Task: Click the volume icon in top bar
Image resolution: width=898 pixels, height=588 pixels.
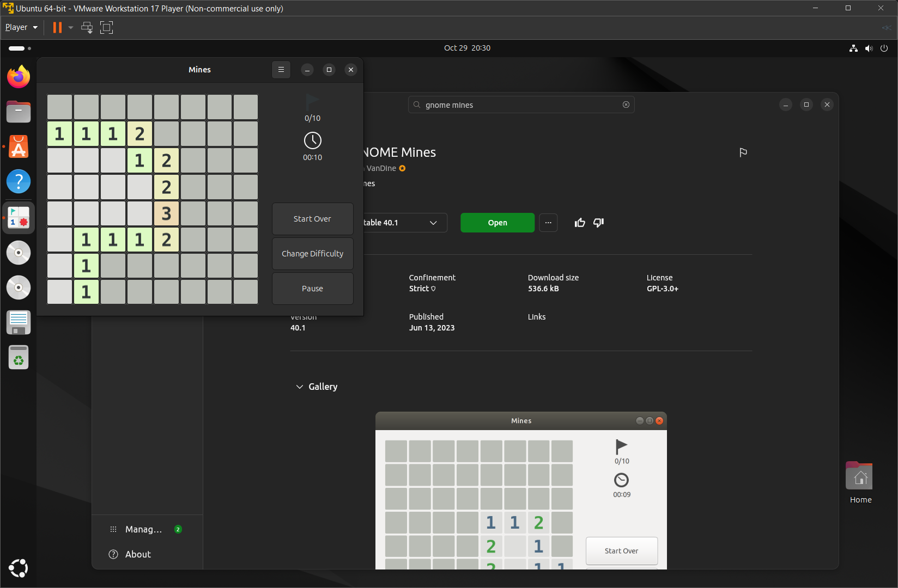Action: [x=869, y=48]
